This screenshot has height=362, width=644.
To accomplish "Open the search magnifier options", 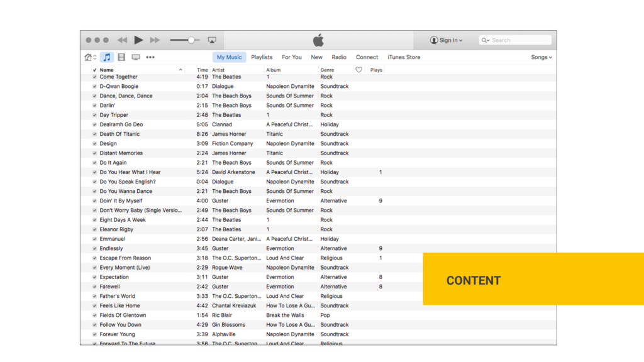I will click(x=486, y=40).
